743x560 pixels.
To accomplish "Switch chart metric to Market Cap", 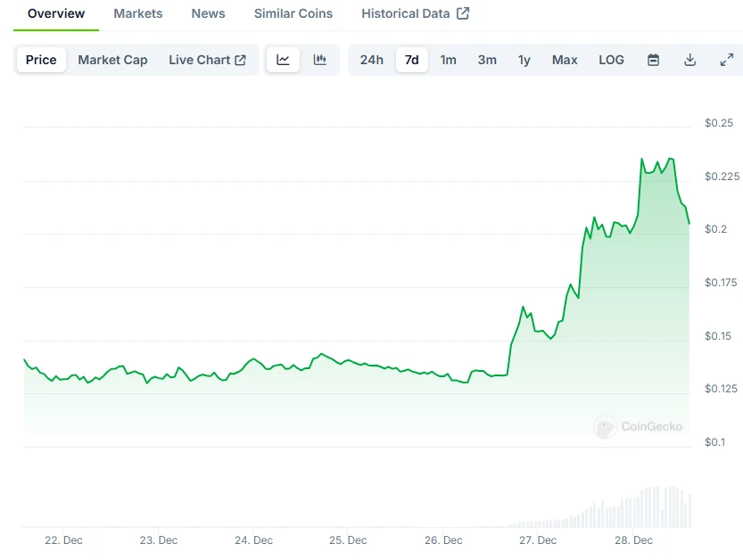I will click(112, 60).
